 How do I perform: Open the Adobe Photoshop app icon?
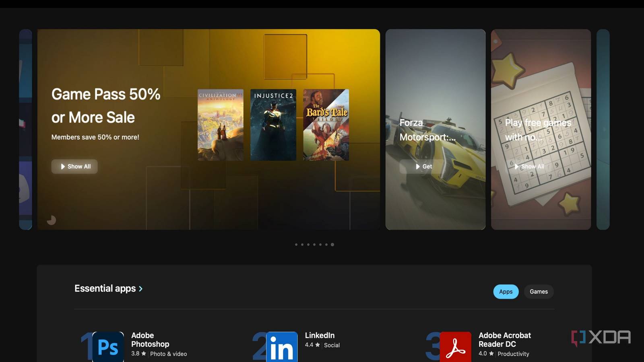pos(108,347)
